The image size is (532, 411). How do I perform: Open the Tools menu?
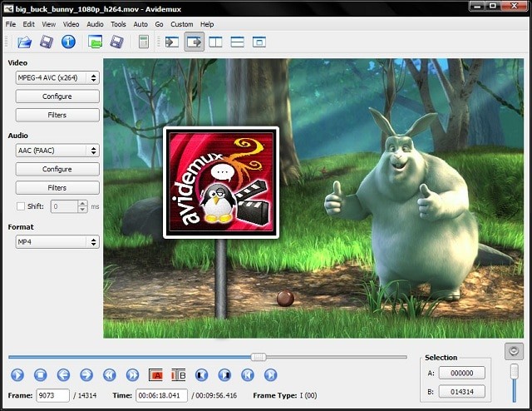click(x=119, y=24)
